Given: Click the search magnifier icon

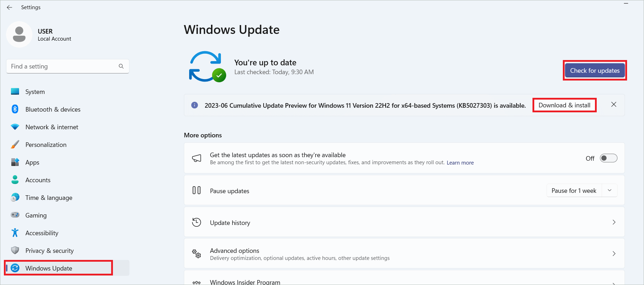Looking at the screenshot, I should tap(121, 66).
